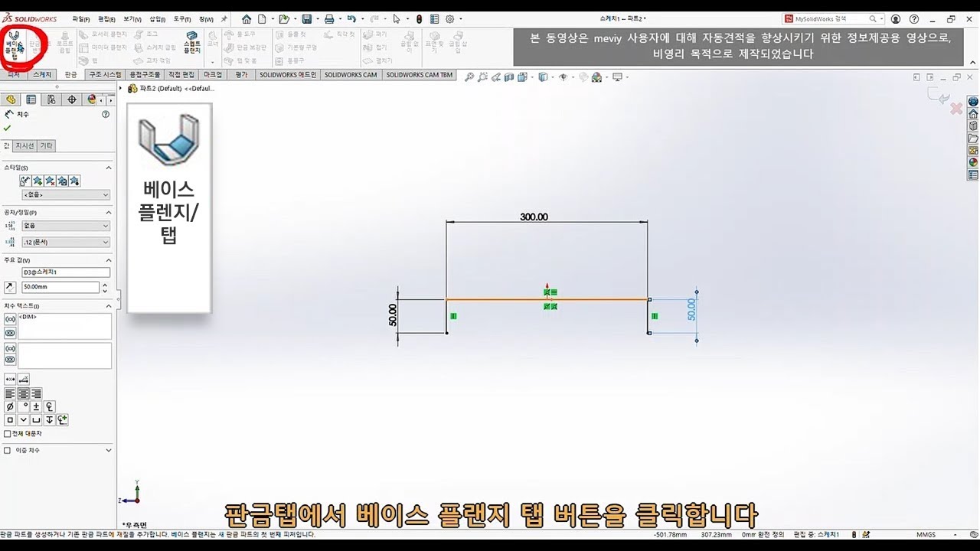980x551 pixels.
Task: Expand the 파트2 (Default) tree node
Action: click(x=122, y=88)
